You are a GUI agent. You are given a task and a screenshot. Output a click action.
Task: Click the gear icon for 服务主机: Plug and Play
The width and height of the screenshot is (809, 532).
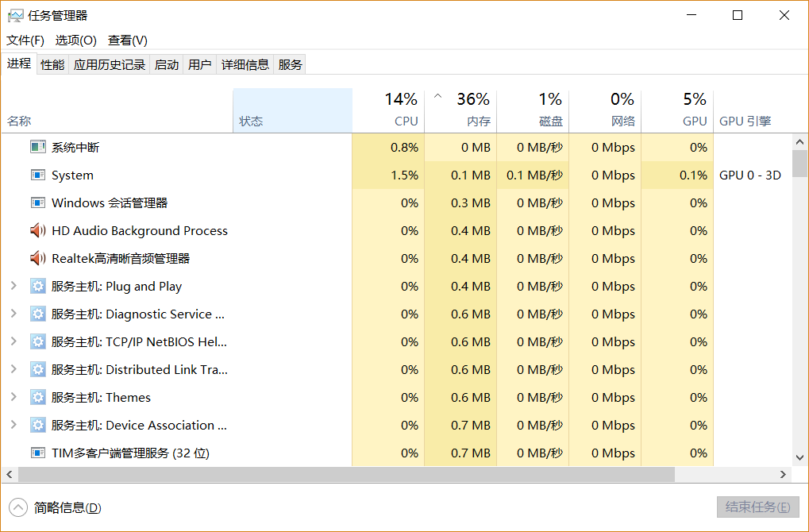(x=37, y=286)
